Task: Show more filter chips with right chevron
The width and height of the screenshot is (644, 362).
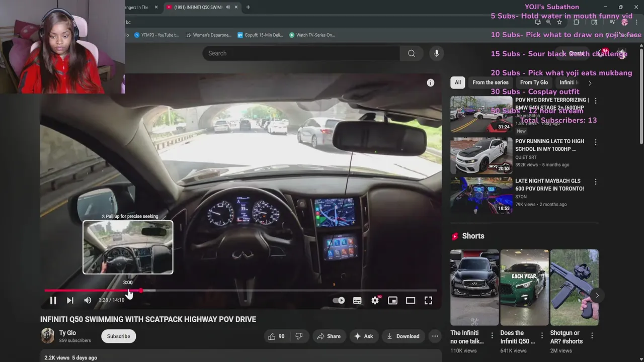Action: [590, 83]
